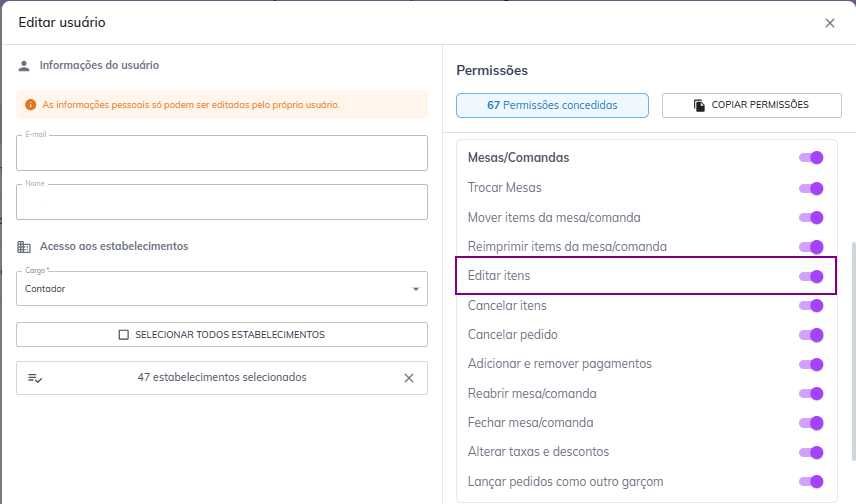This screenshot has width=856, height=504.
Task: Toggle the Editar itens permission
Action: (811, 276)
